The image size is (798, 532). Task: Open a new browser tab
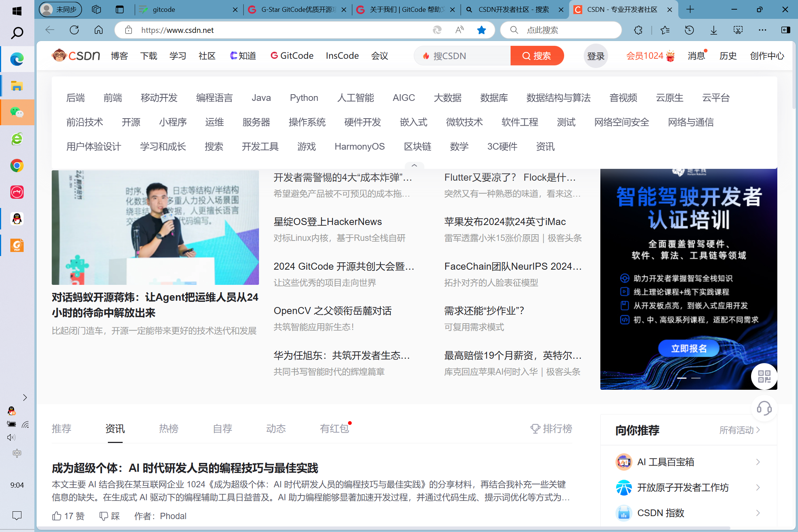690,10
